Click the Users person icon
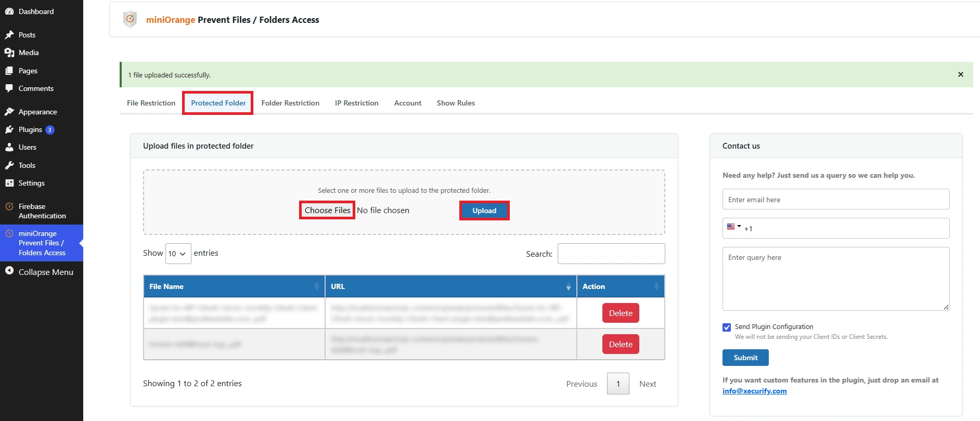Image resolution: width=980 pixels, height=421 pixels. [x=9, y=147]
